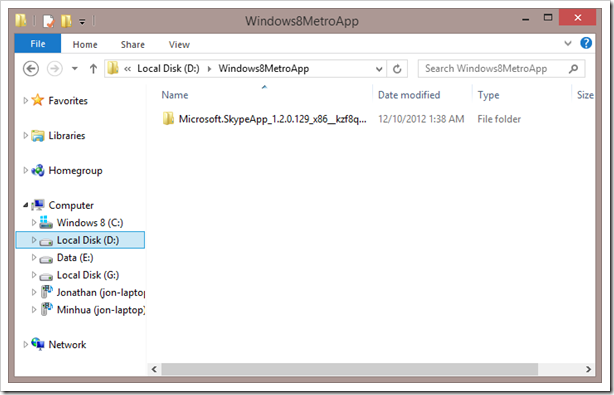This screenshot has height=395, width=614.
Task: Sort by the Size column header
Action: [584, 95]
